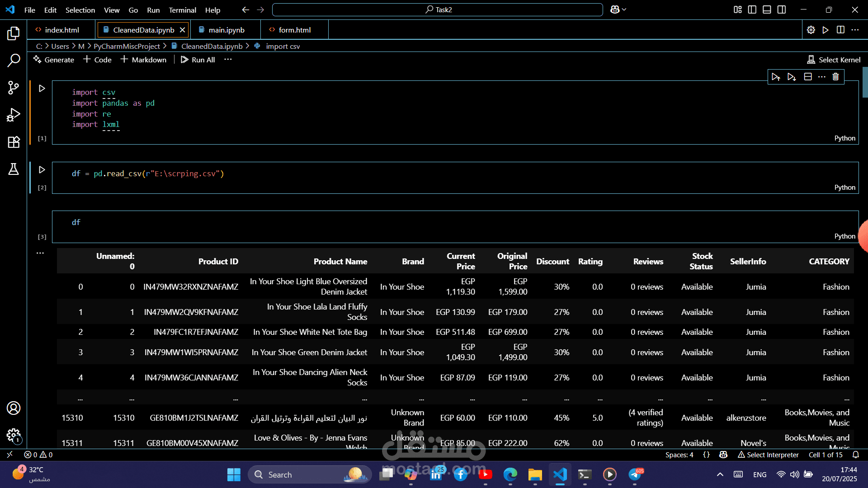Open the output cell more actions ellipsis
The width and height of the screenshot is (868, 488).
coord(40,253)
